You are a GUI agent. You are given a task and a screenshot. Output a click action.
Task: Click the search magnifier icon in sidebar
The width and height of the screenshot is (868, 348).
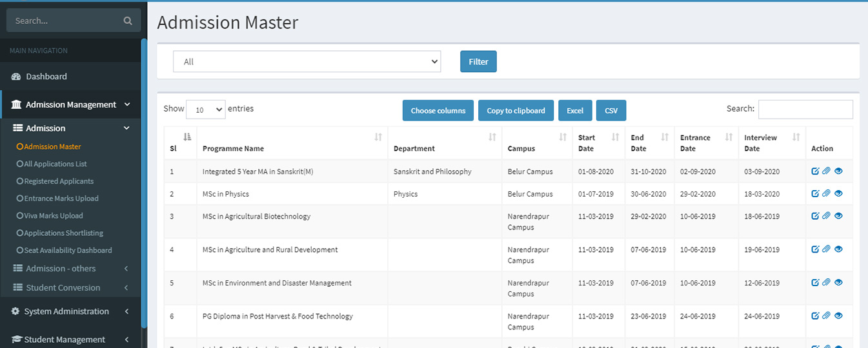pyautogui.click(x=128, y=21)
